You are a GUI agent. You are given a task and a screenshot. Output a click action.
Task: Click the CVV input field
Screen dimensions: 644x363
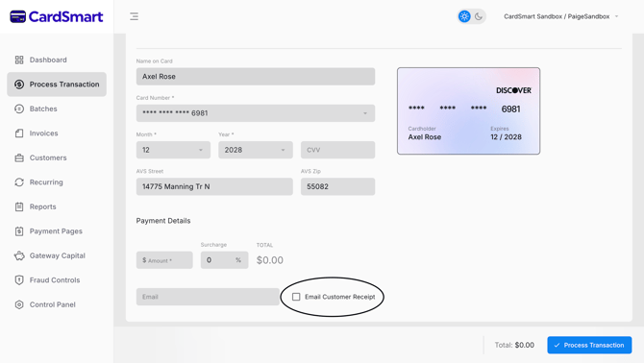(x=337, y=150)
